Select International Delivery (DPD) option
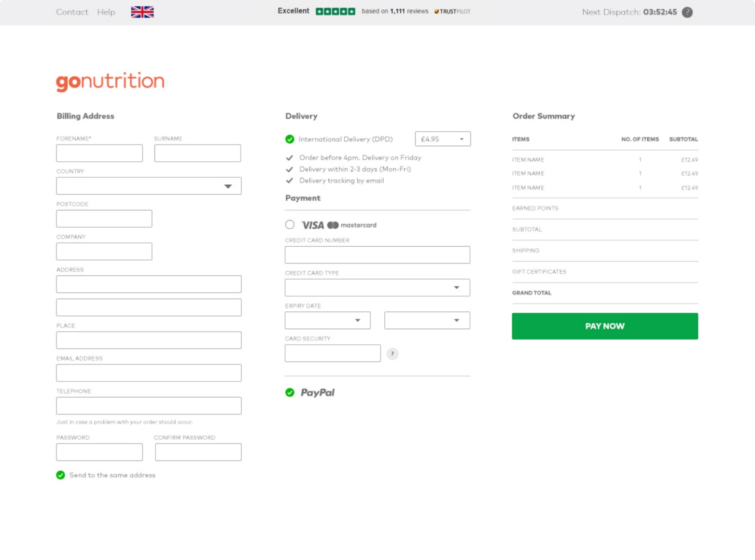The width and height of the screenshot is (755, 560). click(290, 140)
